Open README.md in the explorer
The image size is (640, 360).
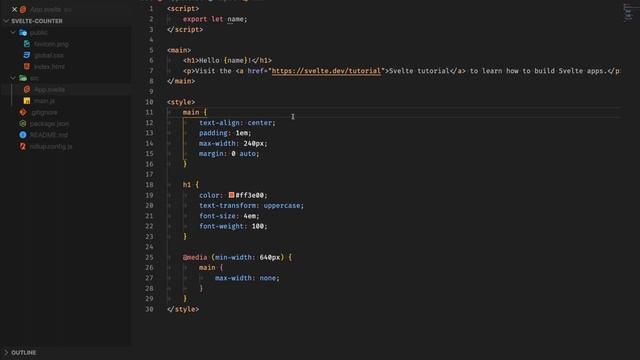click(49, 135)
